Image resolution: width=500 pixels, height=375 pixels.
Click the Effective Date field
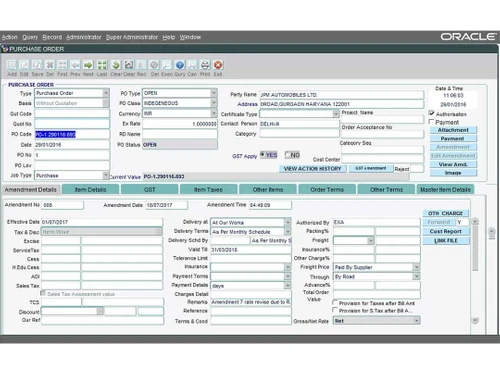(x=102, y=222)
